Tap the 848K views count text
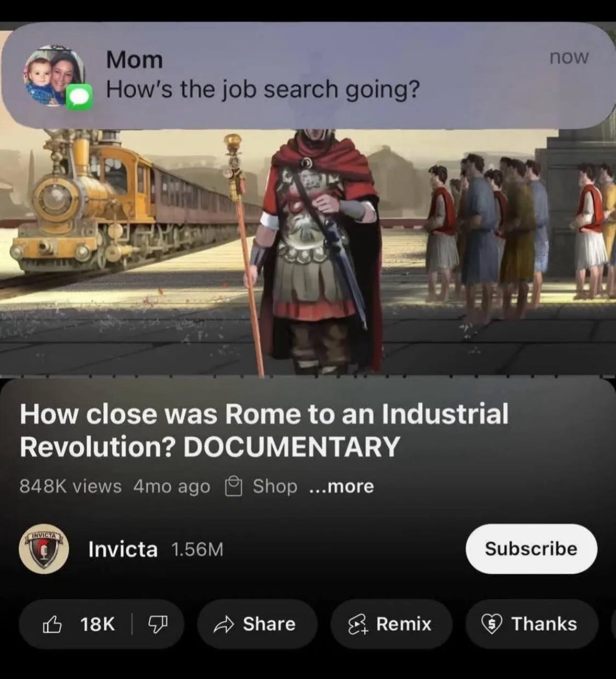Image resolution: width=616 pixels, height=679 pixels. [x=71, y=487]
